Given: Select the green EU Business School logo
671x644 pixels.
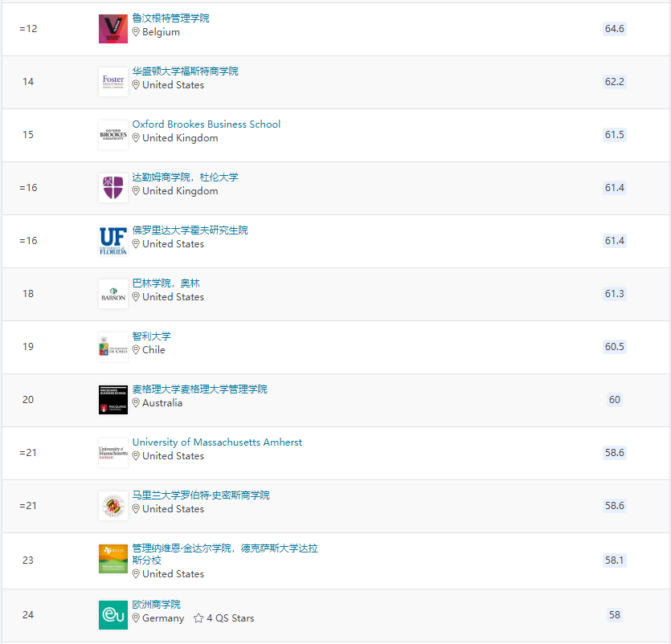Looking at the screenshot, I should tap(113, 615).
